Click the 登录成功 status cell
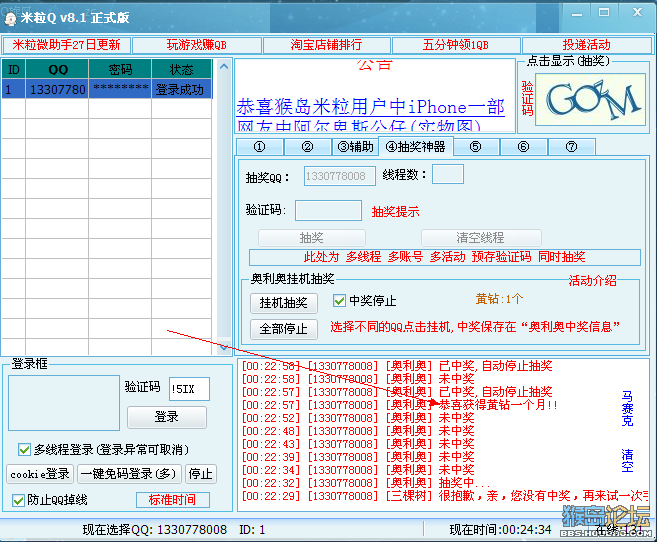The image size is (657, 542). (181, 89)
